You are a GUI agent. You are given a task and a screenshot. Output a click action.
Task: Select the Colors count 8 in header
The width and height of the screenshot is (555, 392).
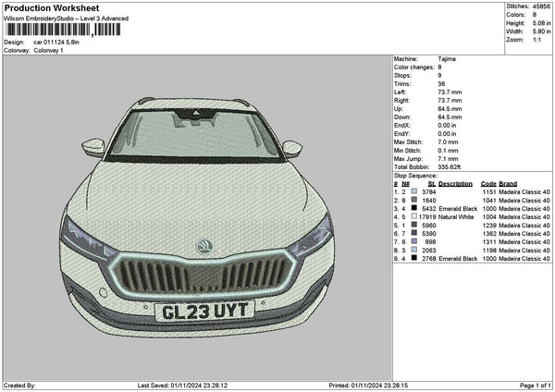534,15
